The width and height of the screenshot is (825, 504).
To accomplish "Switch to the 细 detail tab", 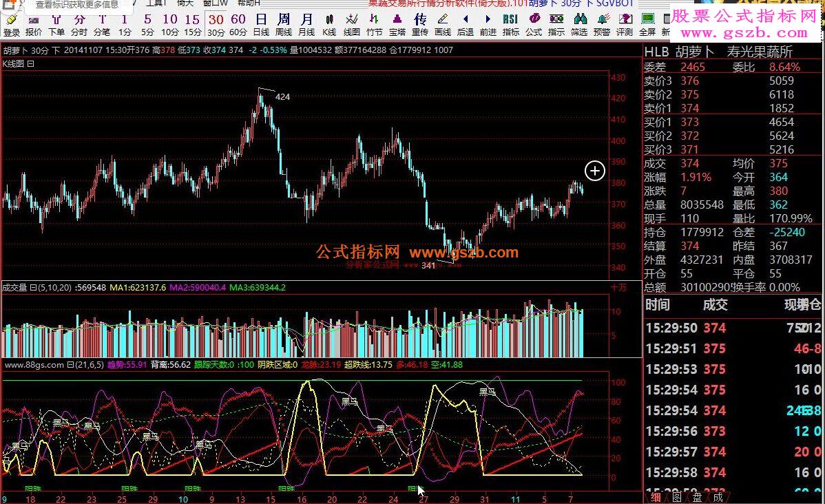I will [656, 496].
